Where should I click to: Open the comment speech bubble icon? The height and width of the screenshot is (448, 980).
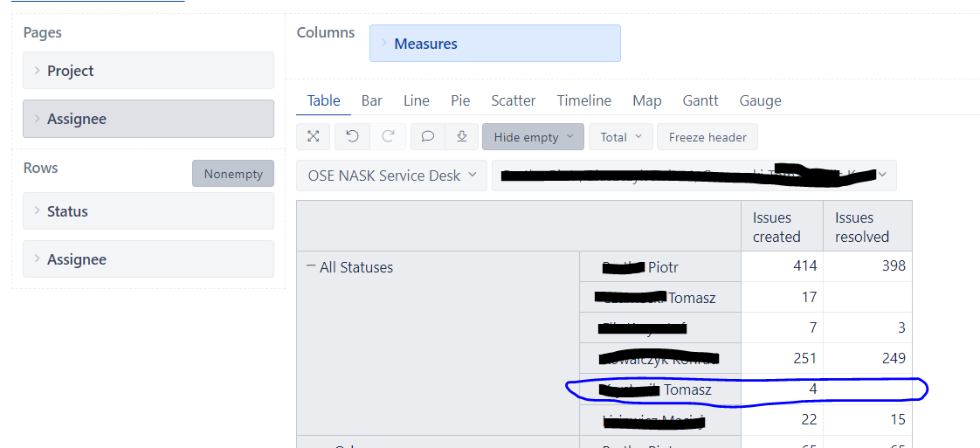(428, 137)
